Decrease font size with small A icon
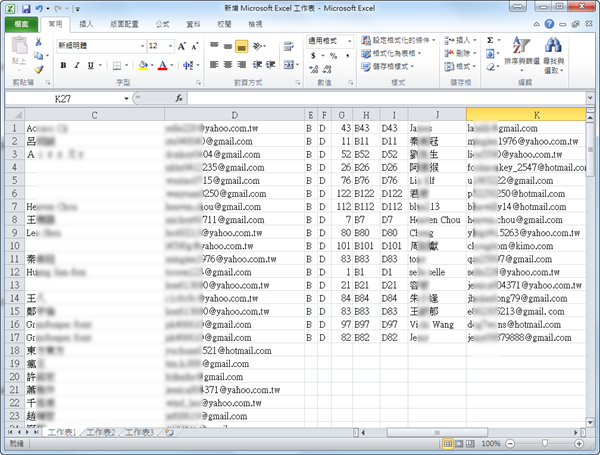The width and height of the screenshot is (600, 455). [x=195, y=46]
